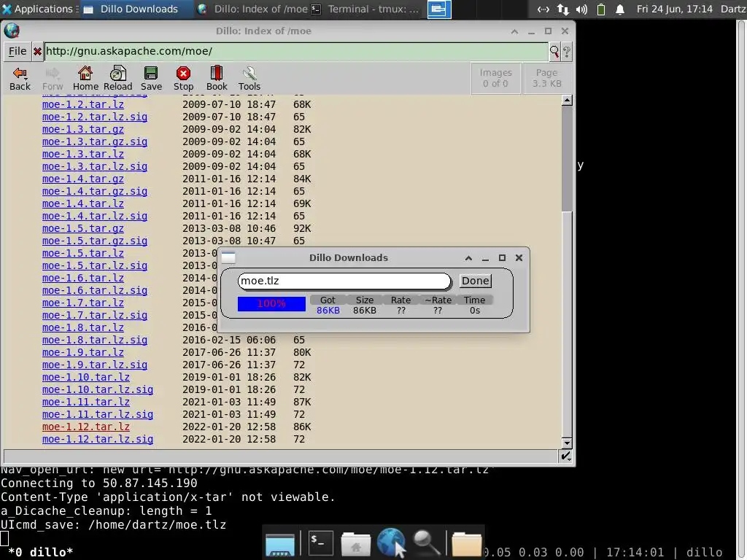The width and height of the screenshot is (747, 560).
Task: Open moe-1.11.tar.lz link
Action: tap(86, 402)
